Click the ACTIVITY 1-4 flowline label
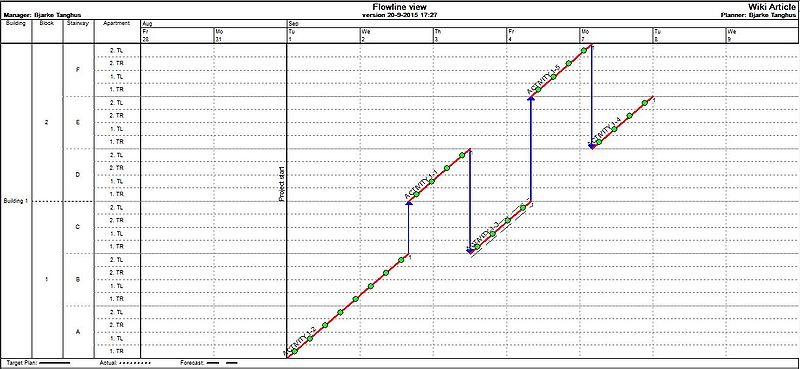Viewport: 800px width, 369px height. 606,130
